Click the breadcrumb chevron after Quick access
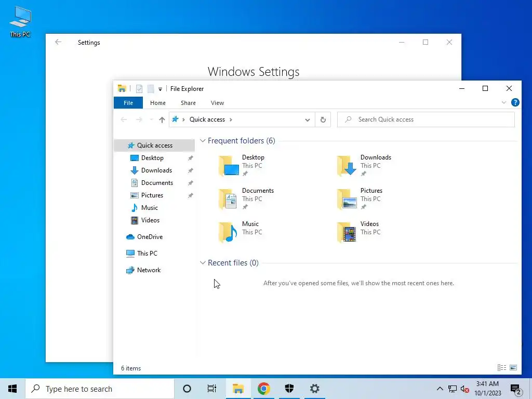 click(x=231, y=119)
